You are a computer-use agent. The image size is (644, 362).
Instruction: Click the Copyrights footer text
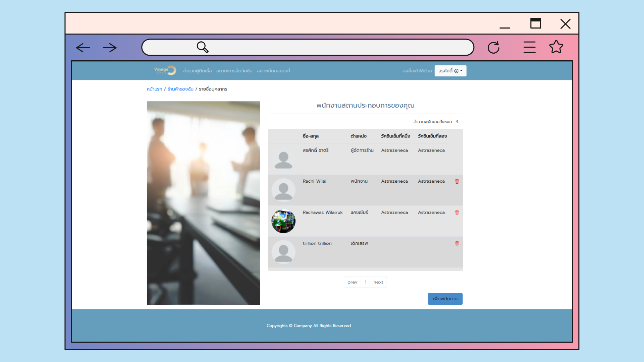(309, 326)
